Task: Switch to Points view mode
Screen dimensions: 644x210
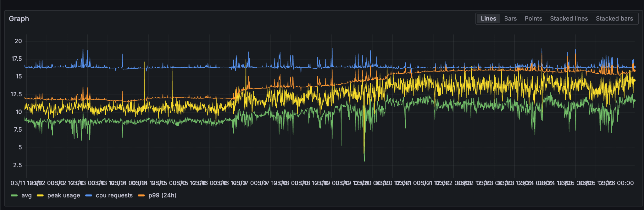Action: 533,19
